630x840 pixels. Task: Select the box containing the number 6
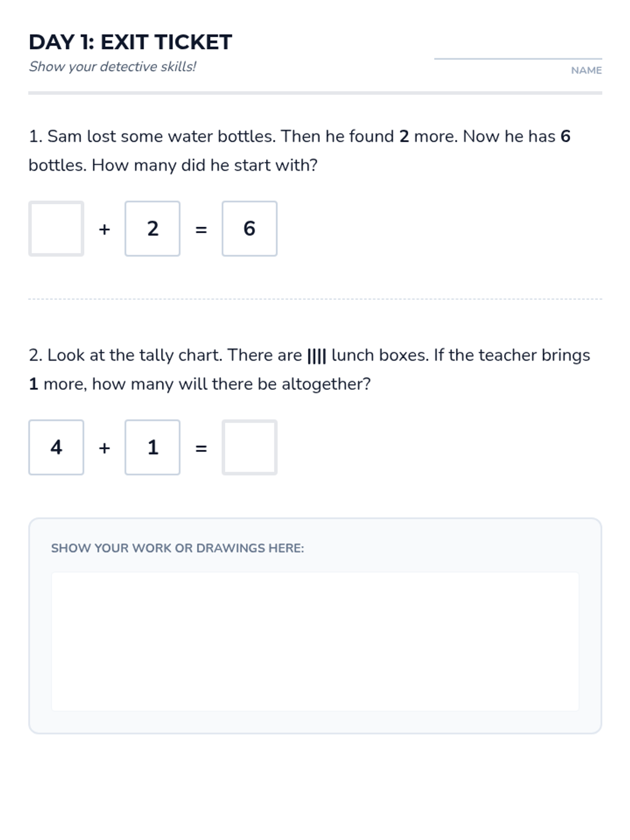(x=249, y=228)
